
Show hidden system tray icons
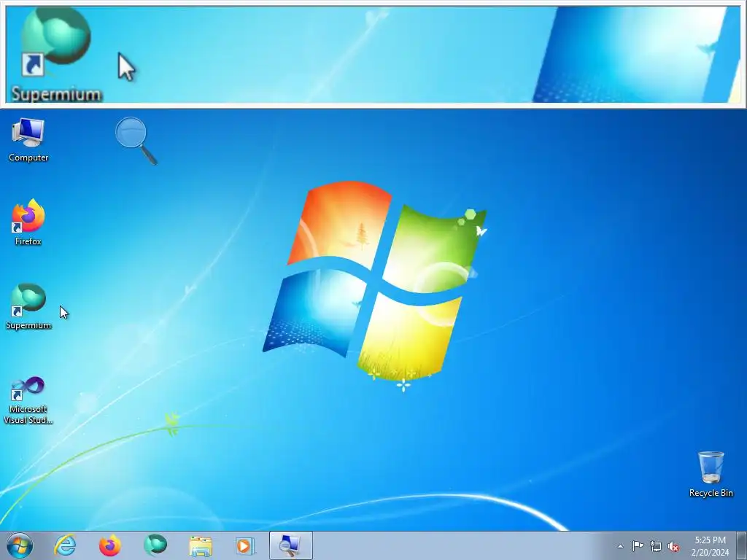tap(620, 546)
